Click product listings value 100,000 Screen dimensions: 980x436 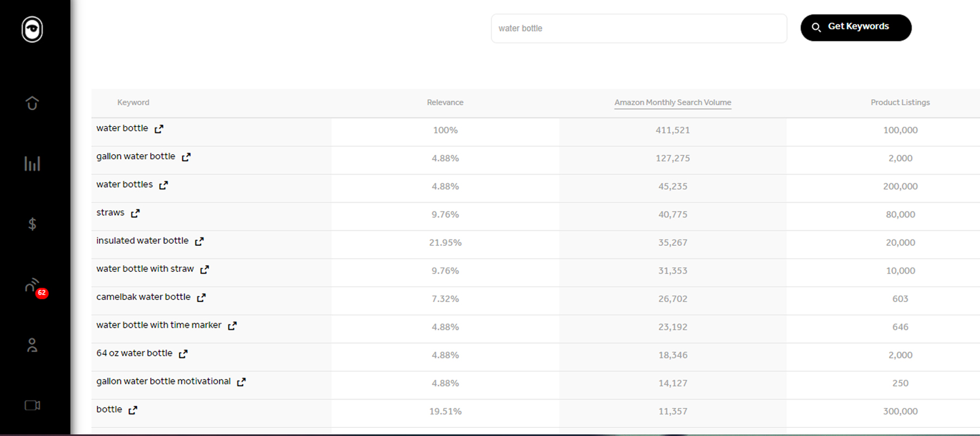(x=901, y=130)
